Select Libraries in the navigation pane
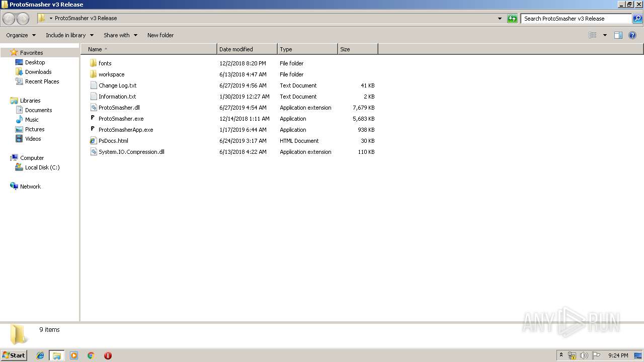 (x=30, y=101)
